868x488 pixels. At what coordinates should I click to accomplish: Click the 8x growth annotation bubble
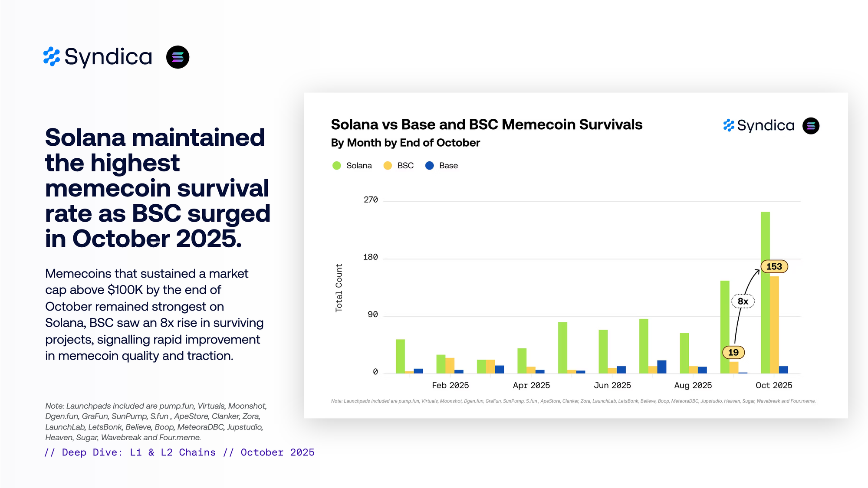tap(743, 301)
